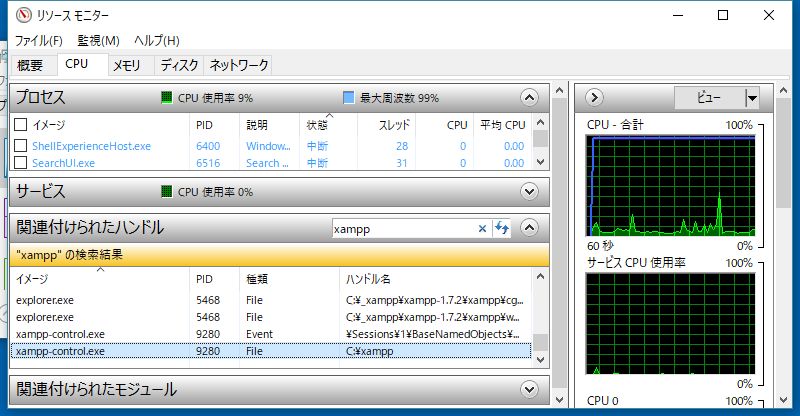Open the ヘルプ(H) menu
The width and height of the screenshot is (800, 416).
157,40
